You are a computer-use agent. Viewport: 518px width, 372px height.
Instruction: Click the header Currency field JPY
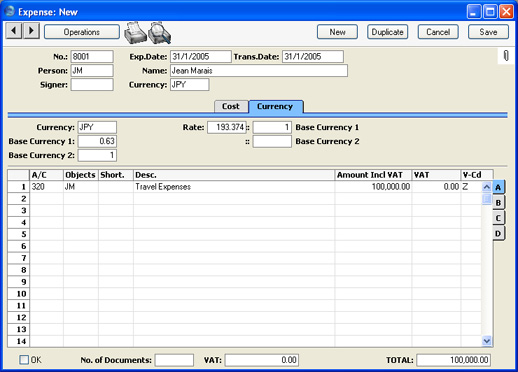point(190,85)
